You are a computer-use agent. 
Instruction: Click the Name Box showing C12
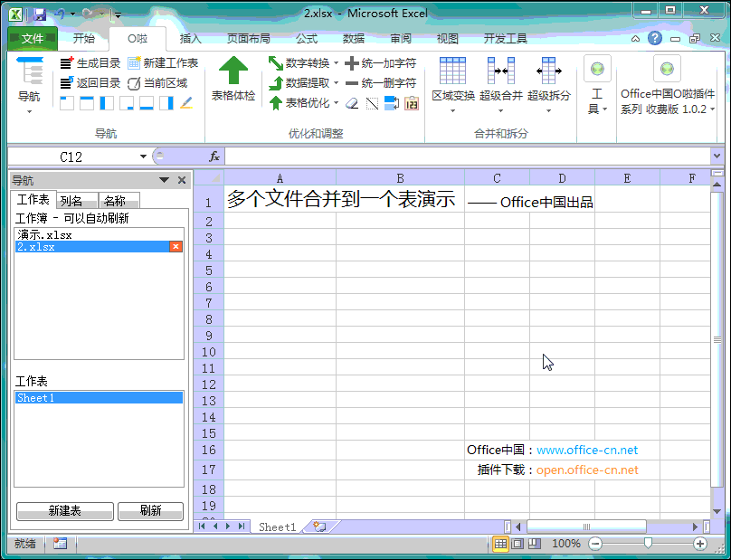(x=71, y=157)
